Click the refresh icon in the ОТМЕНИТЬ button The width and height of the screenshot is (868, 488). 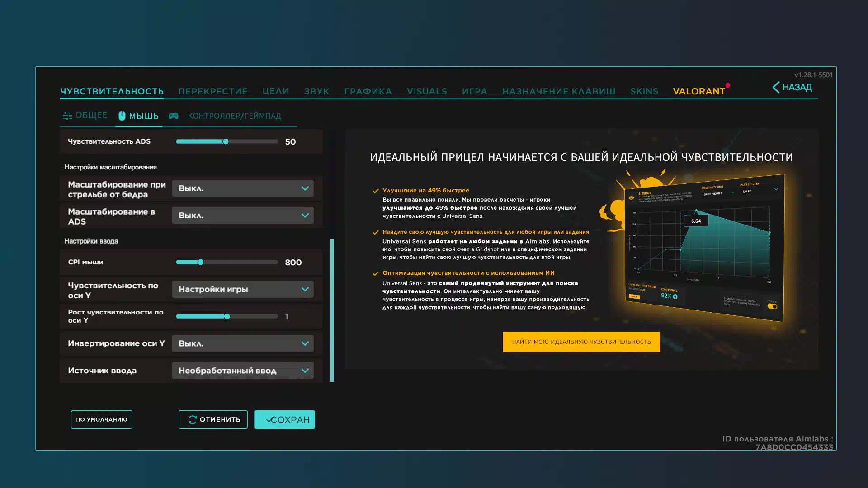(193, 420)
